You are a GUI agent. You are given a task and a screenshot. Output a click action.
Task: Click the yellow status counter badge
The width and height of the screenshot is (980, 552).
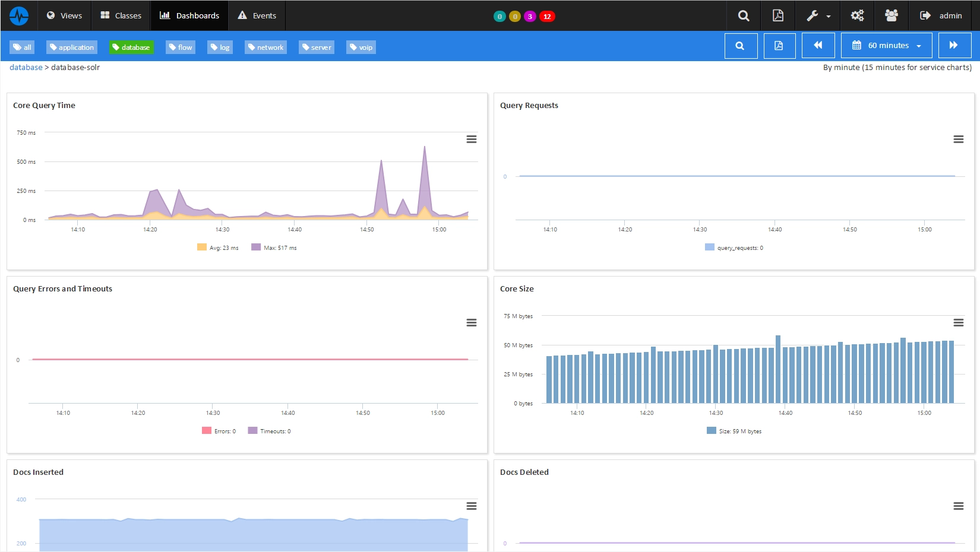pyautogui.click(x=515, y=16)
